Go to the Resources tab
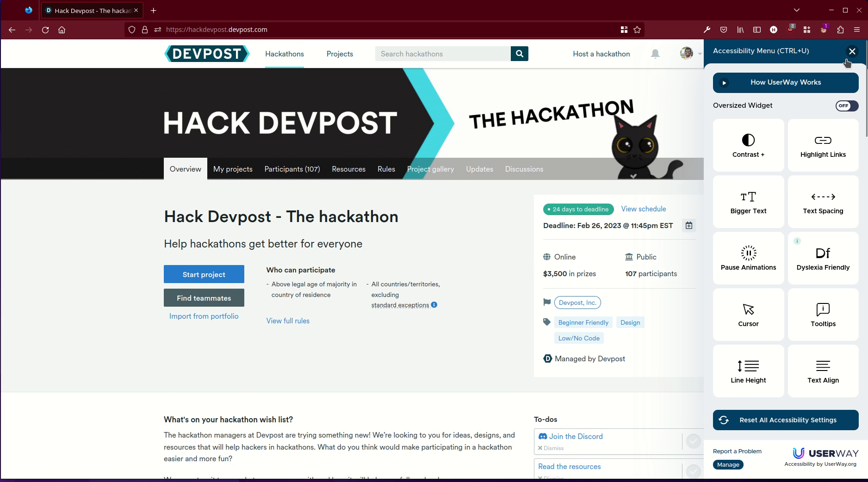Image resolution: width=868 pixels, height=482 pixels. click(348, 169)
